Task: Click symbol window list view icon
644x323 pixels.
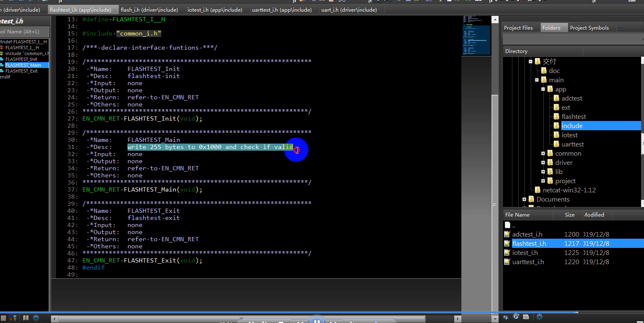Action: pos(4,318)
